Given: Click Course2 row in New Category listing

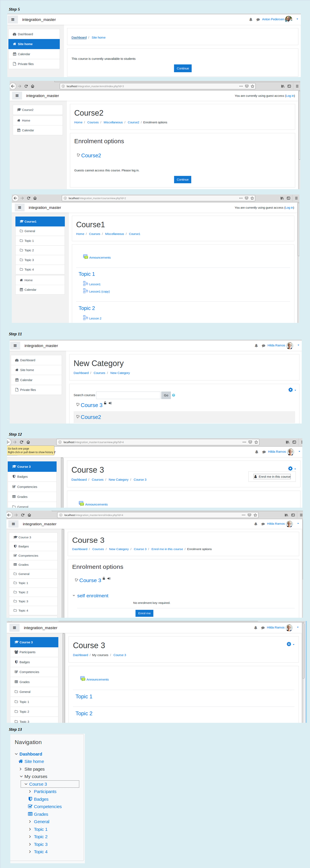Looking at the screenshot, I should point(184,417).
